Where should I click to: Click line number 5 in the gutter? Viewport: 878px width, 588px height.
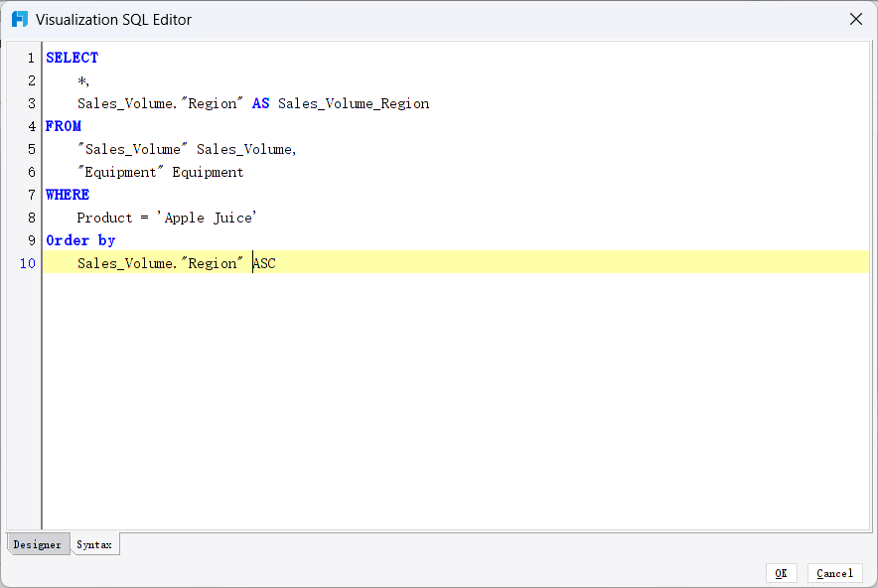click(32, 149)
